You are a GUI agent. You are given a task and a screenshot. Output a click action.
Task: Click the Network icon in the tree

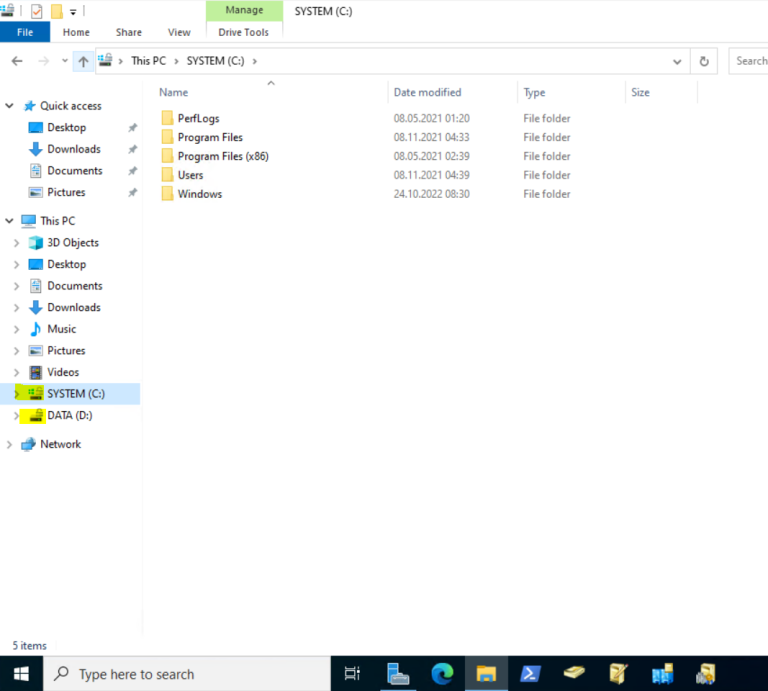tap(28, 444)
